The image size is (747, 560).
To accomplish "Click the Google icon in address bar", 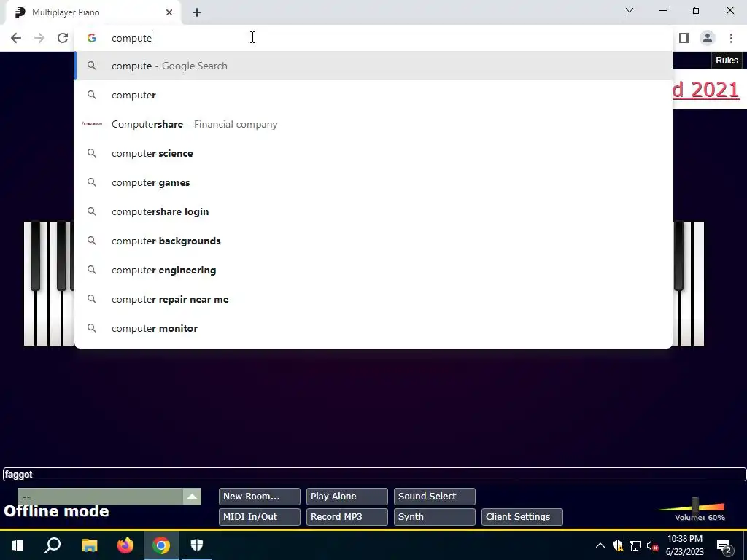I will tap(91, 38).
